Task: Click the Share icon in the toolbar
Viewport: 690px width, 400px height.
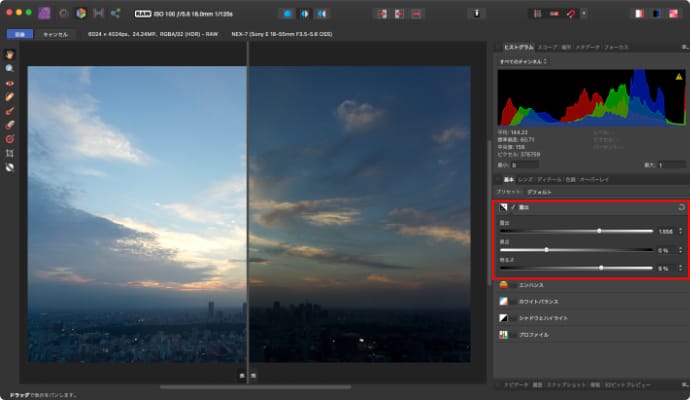Action: (116, 14)
